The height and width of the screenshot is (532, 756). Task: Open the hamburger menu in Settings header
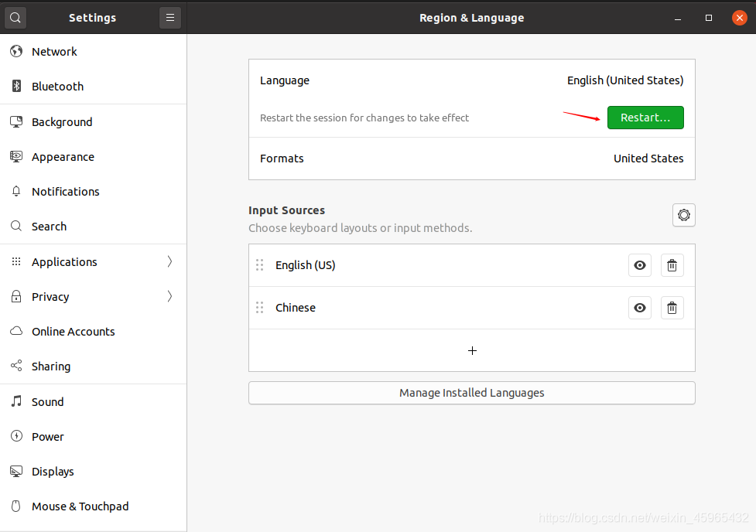click(x=170, y=17)
